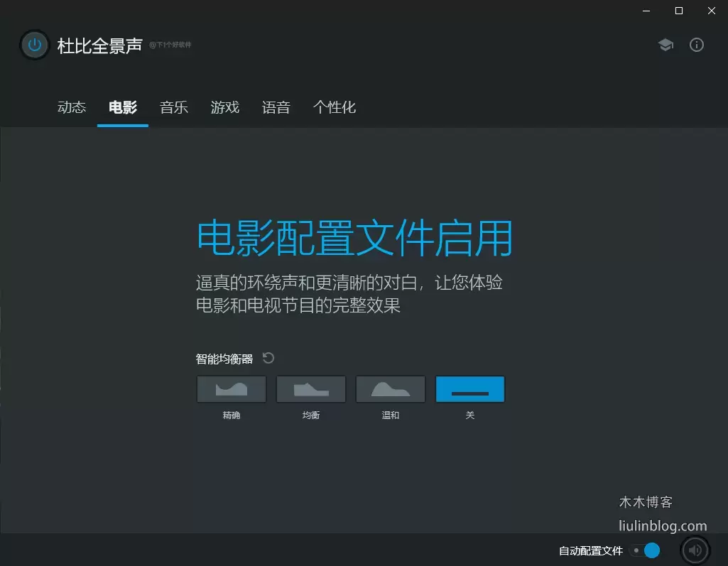Viewport: 728px width, 566px height.
Task: Maximize the application window
Action: (x=679, y=11)
